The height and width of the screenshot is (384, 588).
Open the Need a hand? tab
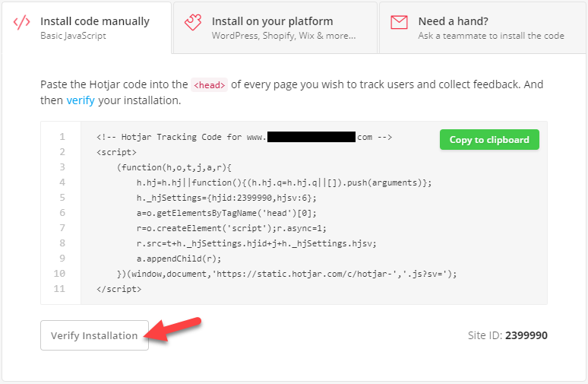[483, 28]
